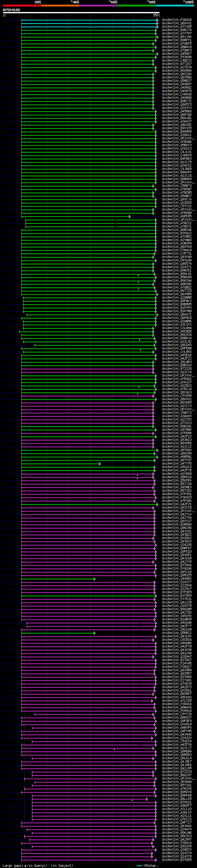Select the AV524182 query name label

click(11, 10)
